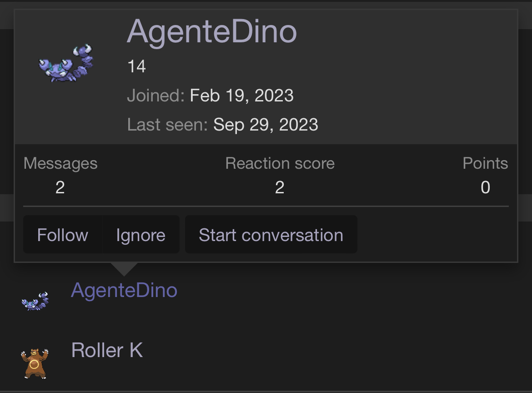The height and width of the screenshot is (393, 532).
Task: Click the join date Feb 19, 2023
Action: (x=241, y=96)
